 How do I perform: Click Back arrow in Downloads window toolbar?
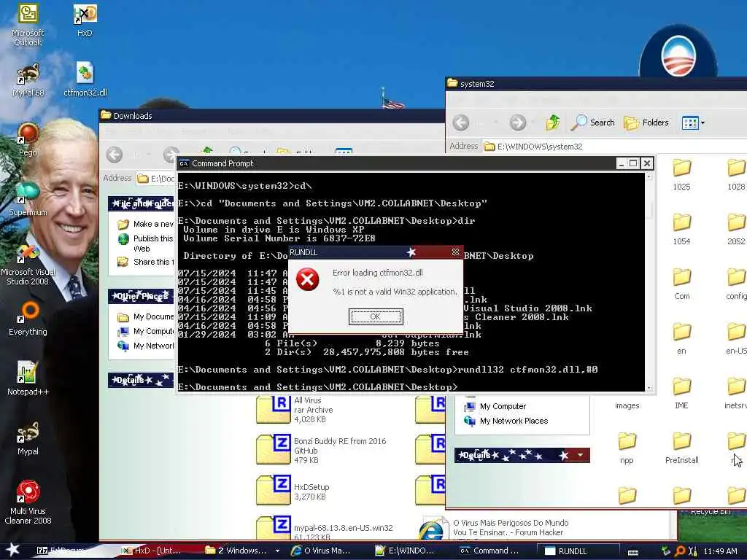point(115,155)
